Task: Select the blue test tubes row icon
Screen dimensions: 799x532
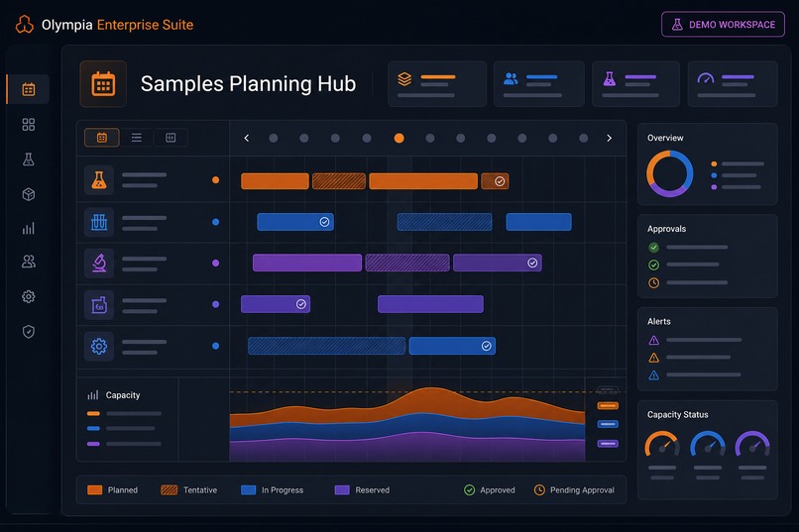Action: pyautogui.click(x=99, y=222)
